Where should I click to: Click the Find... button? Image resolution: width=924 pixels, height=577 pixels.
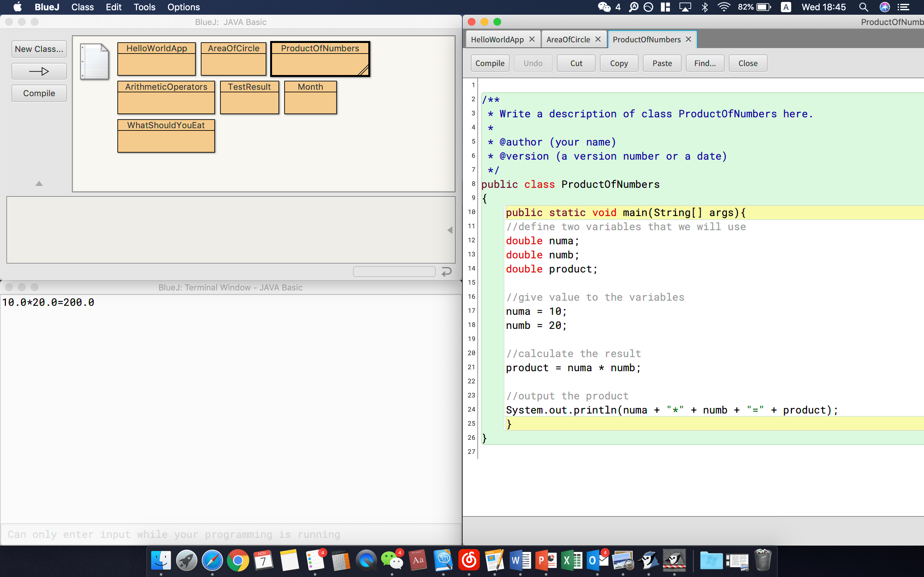[705, 63]
